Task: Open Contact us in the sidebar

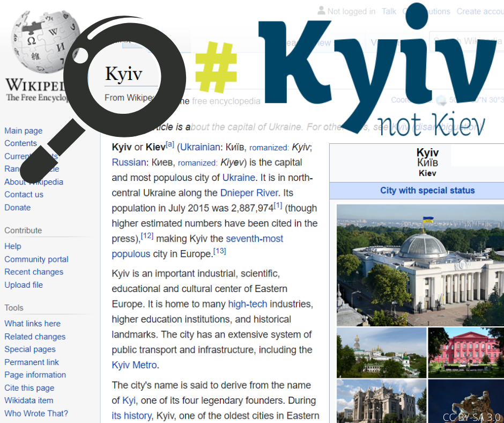Action: (24, 194)
